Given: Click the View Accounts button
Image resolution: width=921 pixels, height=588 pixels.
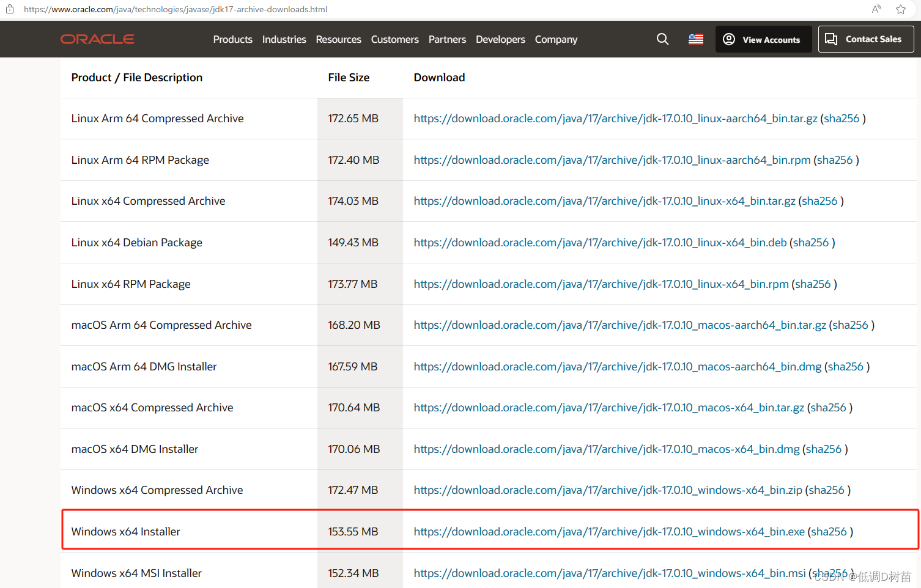Looking at the screenshot, I should (x=764, y=39).
